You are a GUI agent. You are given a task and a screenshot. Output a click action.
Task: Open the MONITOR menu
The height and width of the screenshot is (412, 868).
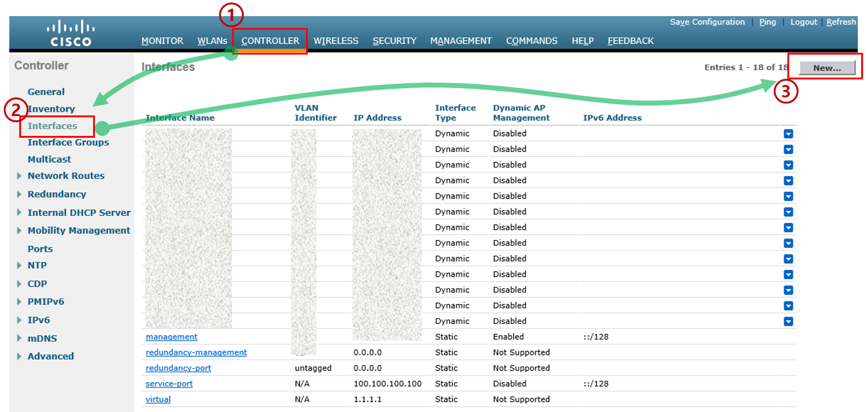tap(163, 41)
